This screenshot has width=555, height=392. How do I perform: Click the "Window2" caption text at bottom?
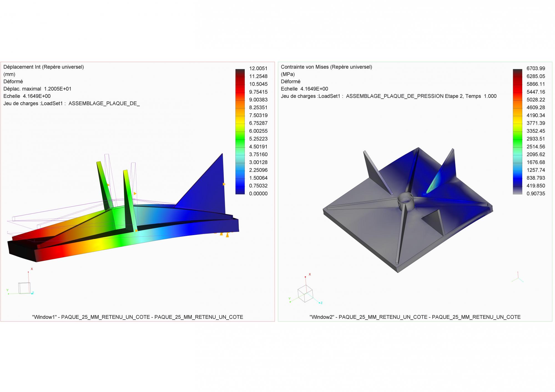point(415,317)
